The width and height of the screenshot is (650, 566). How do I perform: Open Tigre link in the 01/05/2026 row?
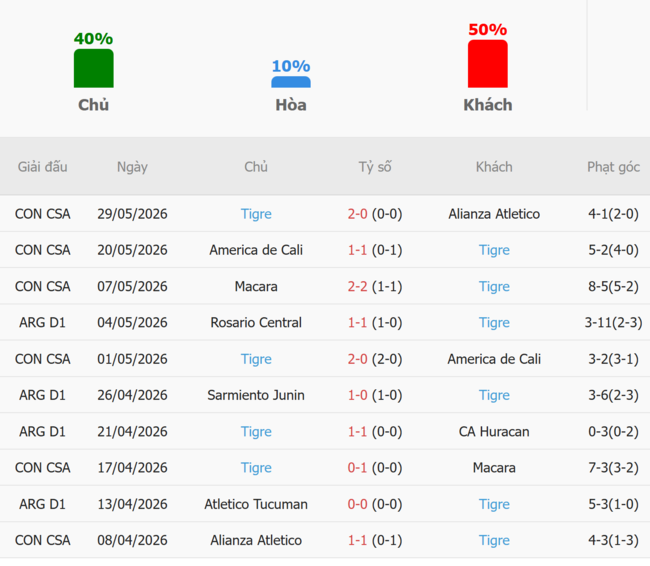pos(256,359)
